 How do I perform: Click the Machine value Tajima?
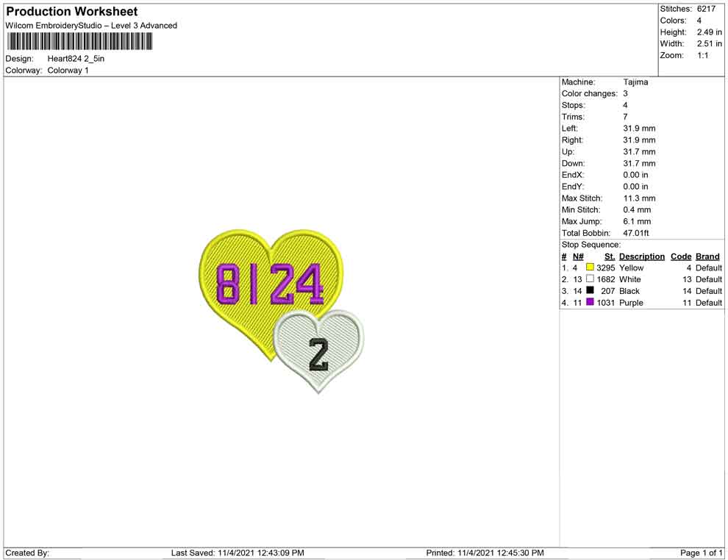pyautogui.click(x=635, y=82)
